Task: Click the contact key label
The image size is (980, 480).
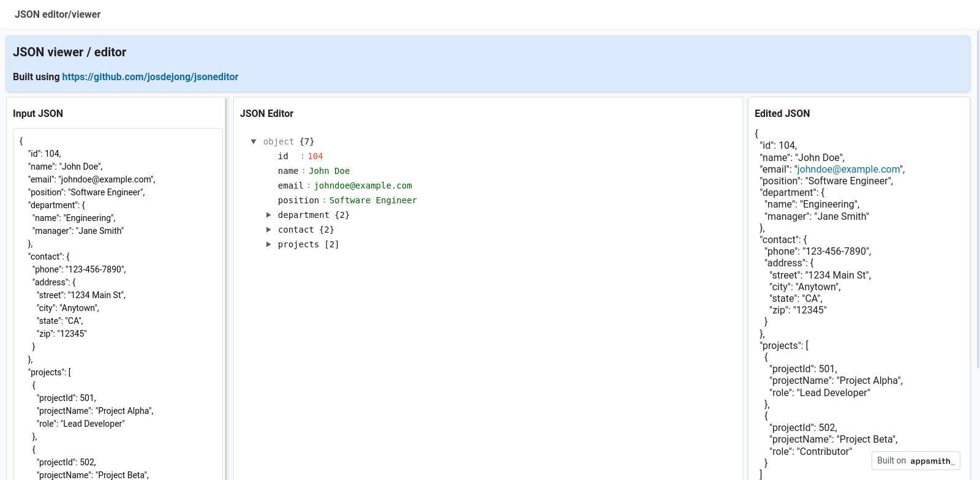Action: [x=296, y=230]
